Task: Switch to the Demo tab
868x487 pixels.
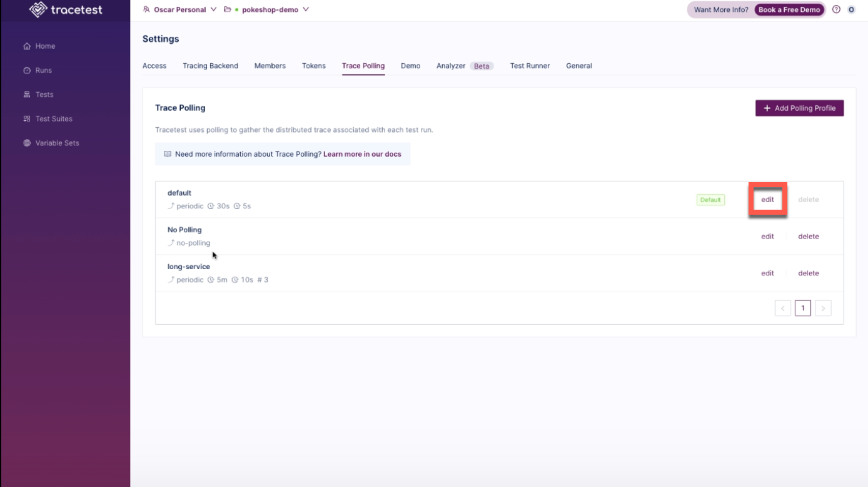Action: pyautogui.click(x=410, y=66)
